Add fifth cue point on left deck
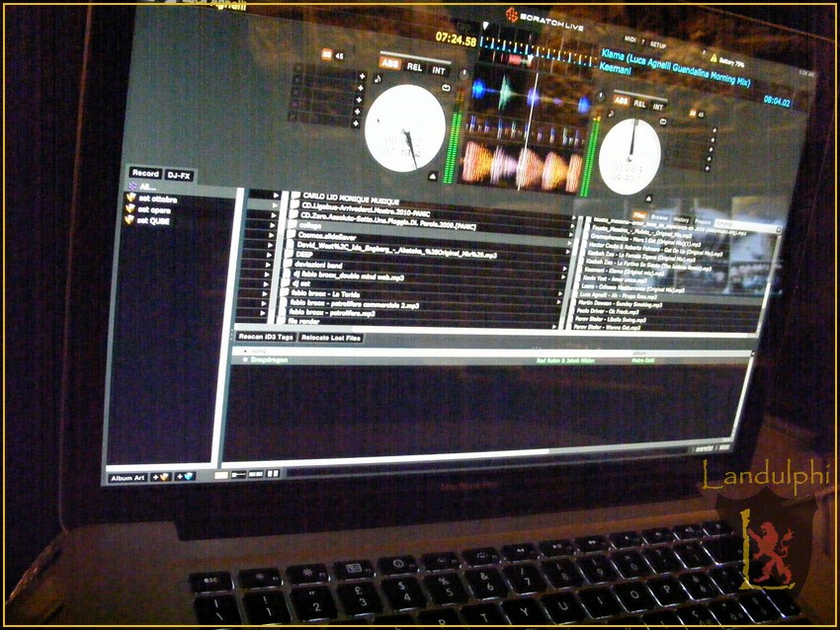Screen dimensions: 840x630 355,123
